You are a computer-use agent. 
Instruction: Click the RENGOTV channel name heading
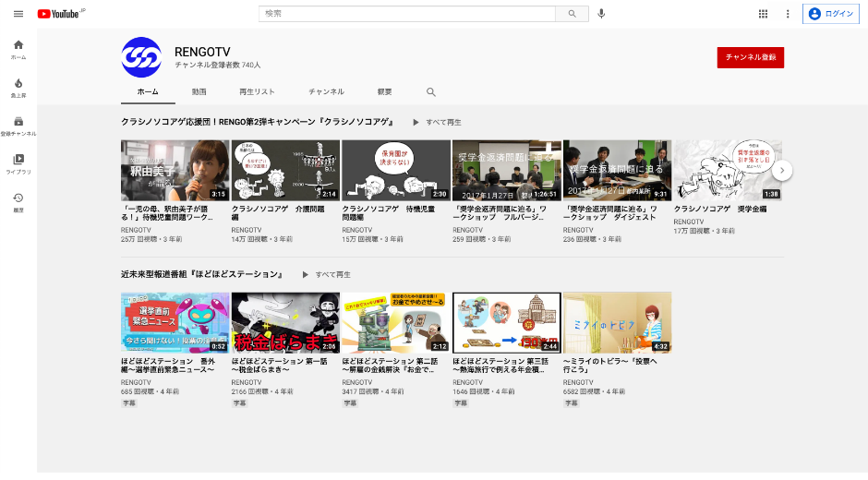pyautogui.click(x=202, y=52)
